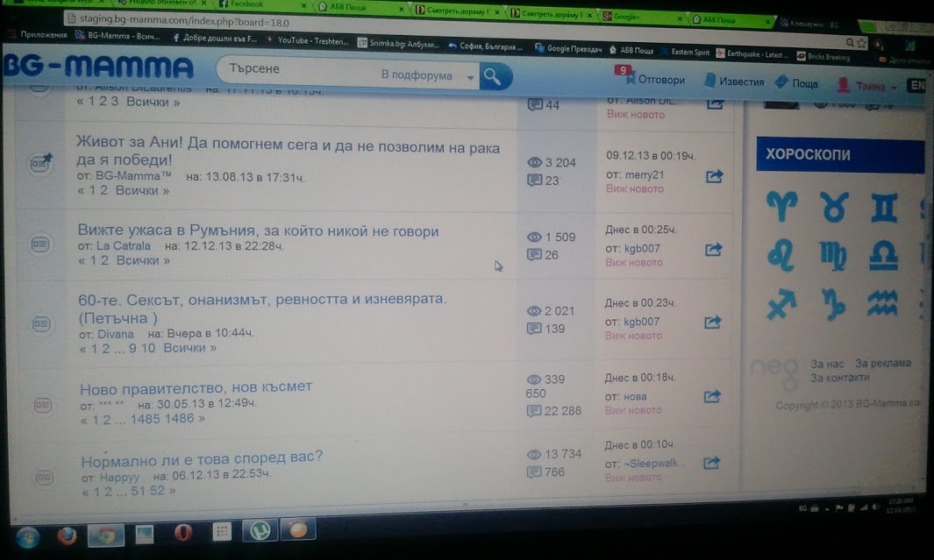The image size is (934, 560).
Task: Open topic Живот за Ани
Action: click(x=289, y=151)
